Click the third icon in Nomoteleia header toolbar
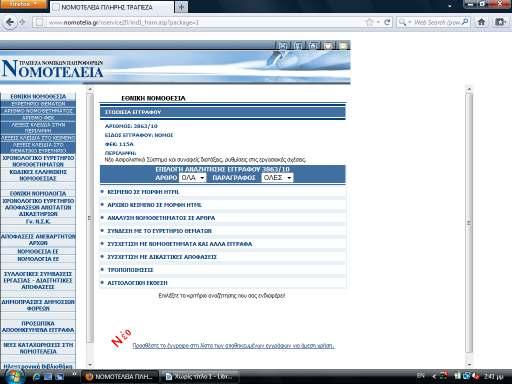Viewport: 512px width, 384px height. [313, 45]
